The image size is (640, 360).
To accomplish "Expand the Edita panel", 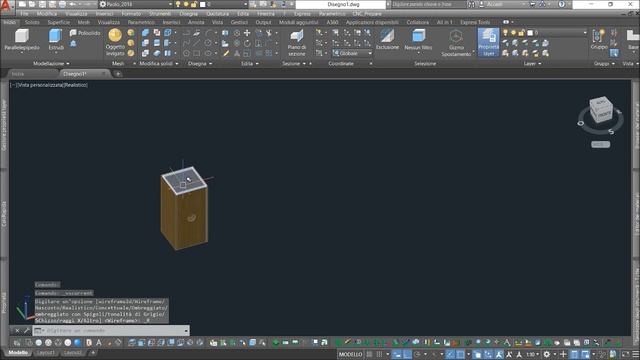I will pos(249,64).
